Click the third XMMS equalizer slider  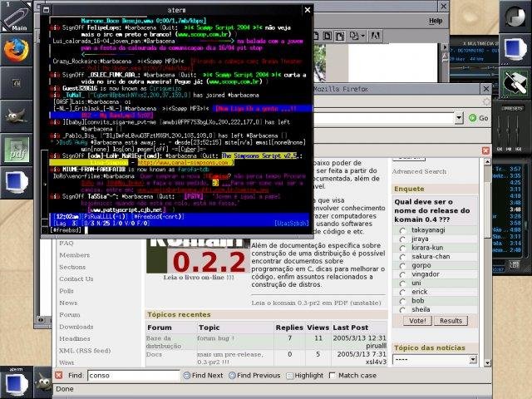coord(517,130)
